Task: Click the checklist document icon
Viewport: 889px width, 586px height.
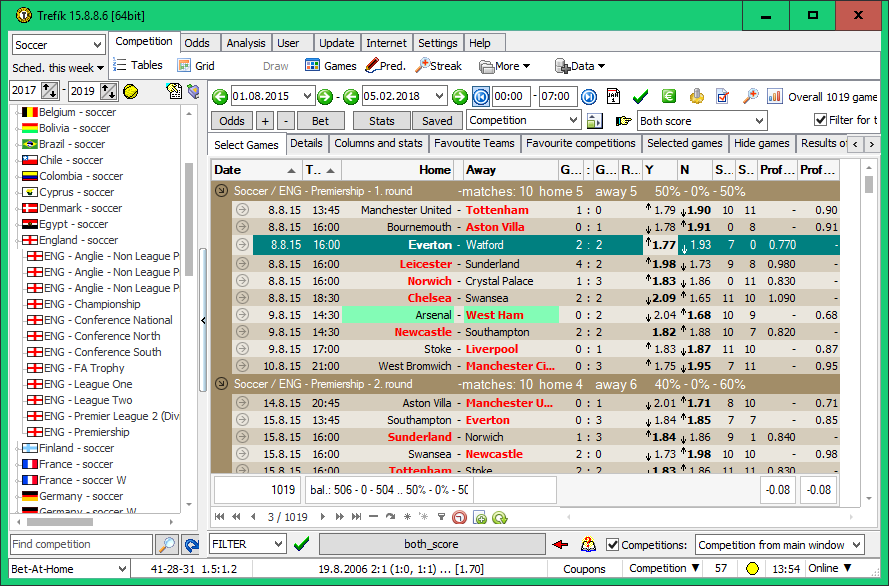Action: (x=722, y=96)
